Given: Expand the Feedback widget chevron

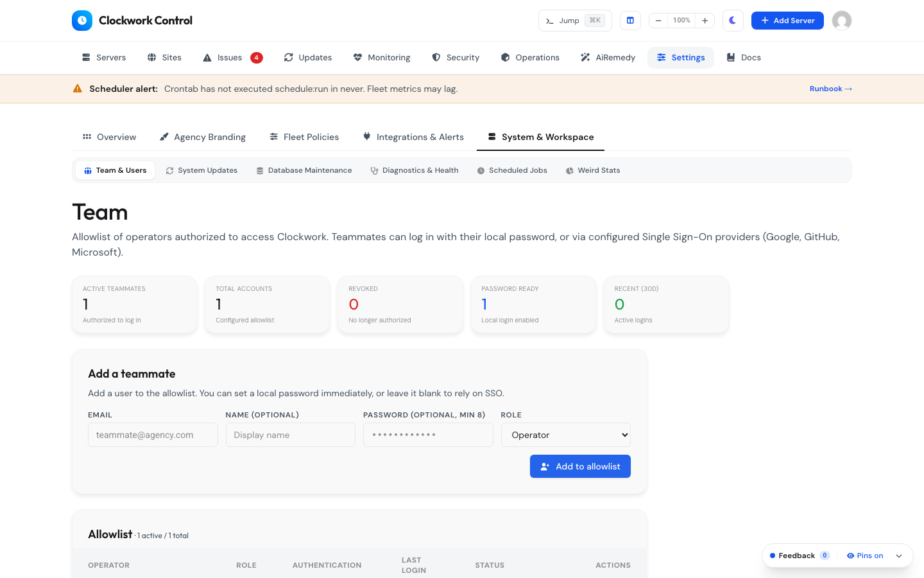Looking at the screenshot, I should coord(899,556).
